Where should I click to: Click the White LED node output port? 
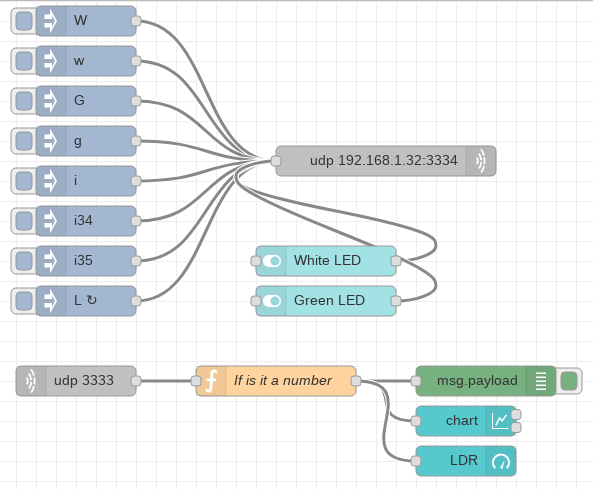[396, 261]
